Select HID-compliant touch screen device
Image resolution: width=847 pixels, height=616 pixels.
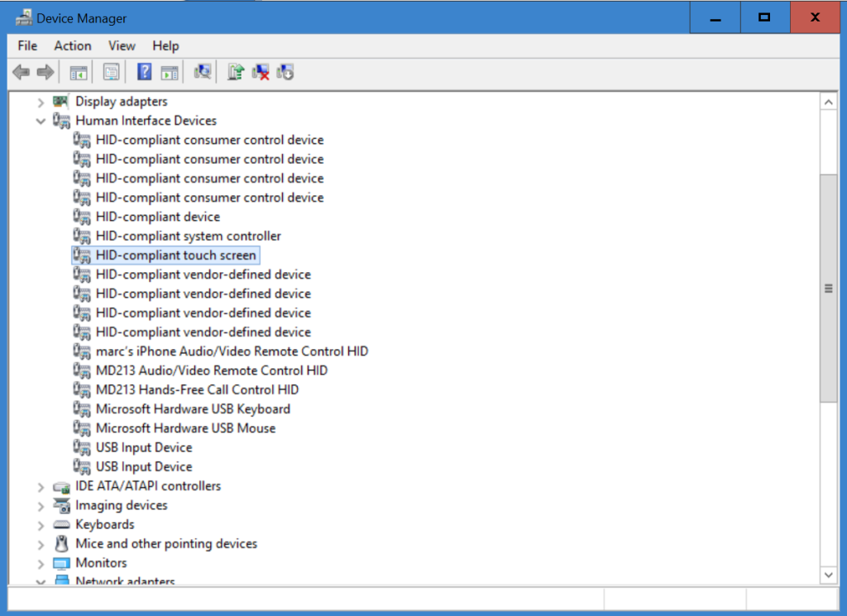coord(175,255)
